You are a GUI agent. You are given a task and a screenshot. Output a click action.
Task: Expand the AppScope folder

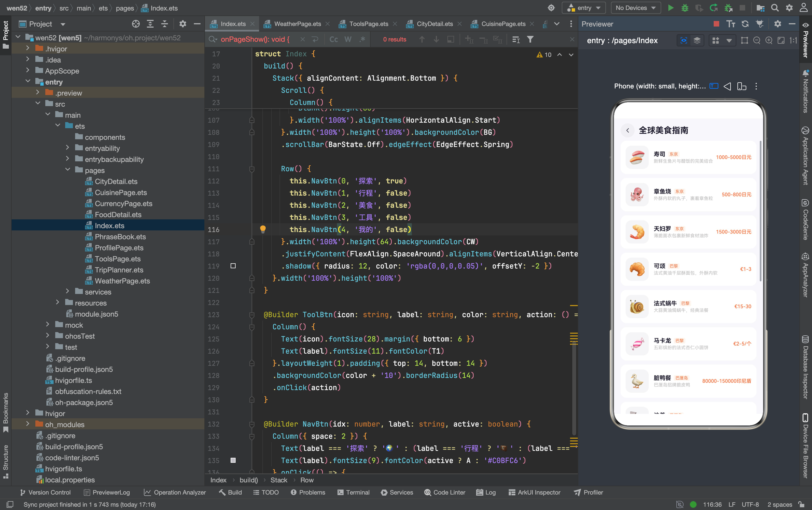28,70
